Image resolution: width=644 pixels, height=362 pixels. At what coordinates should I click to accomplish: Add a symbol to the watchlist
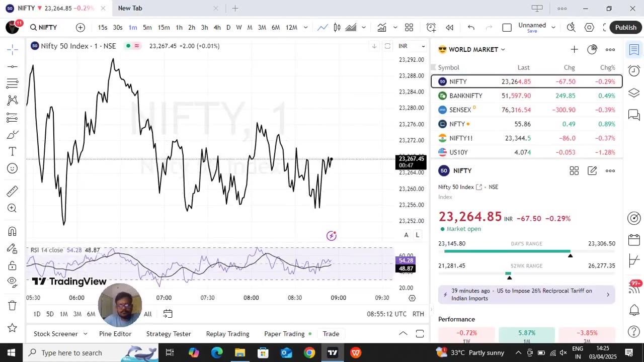point(574,49)
